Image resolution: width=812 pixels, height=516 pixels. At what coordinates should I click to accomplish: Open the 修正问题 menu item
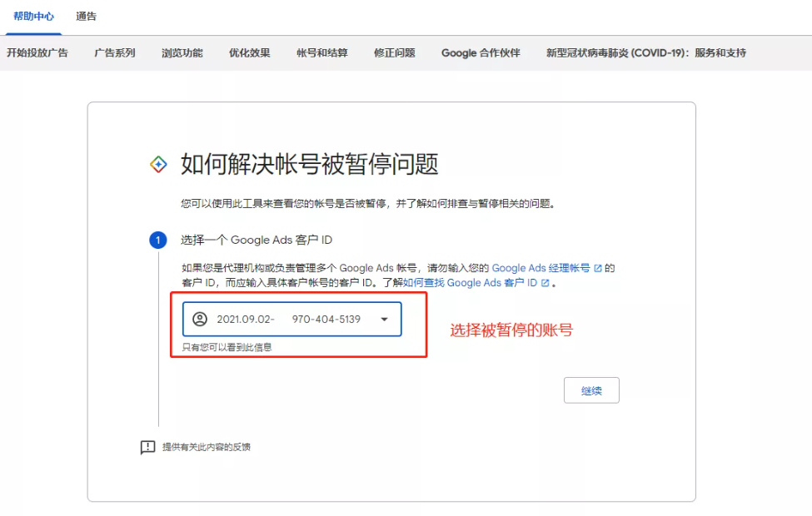pyautogui.click(x=395, y=53)
